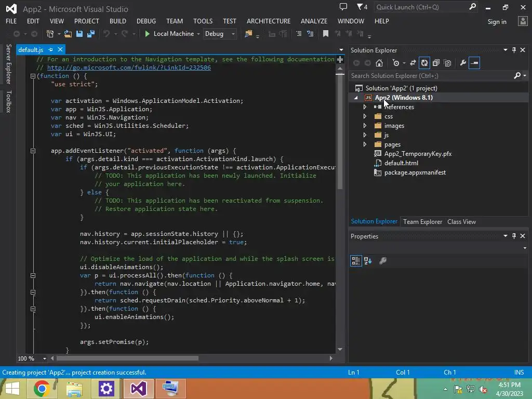Viewport: 532px width, 399px height.
Task: Click the editor split-window handle
Action: (340, 60)
